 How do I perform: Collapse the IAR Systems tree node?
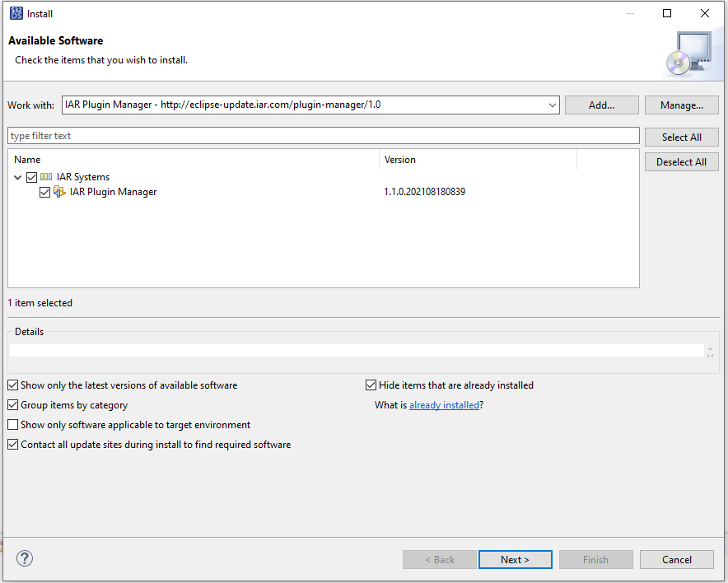(x=18, y=177)
